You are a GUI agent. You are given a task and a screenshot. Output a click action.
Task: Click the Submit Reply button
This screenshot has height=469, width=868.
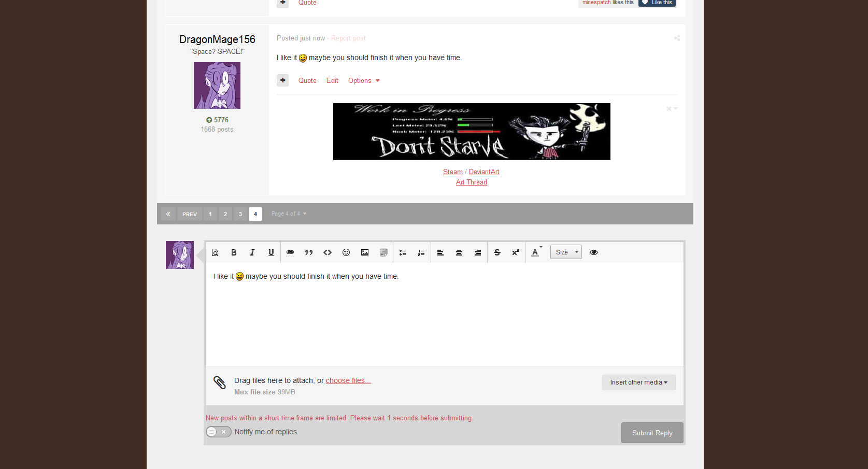[652, 433]
